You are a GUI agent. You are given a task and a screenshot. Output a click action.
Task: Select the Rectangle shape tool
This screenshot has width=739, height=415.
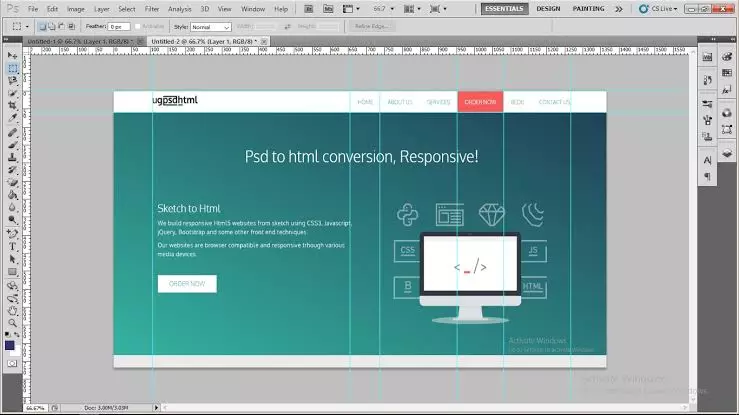tap(12, 272)
